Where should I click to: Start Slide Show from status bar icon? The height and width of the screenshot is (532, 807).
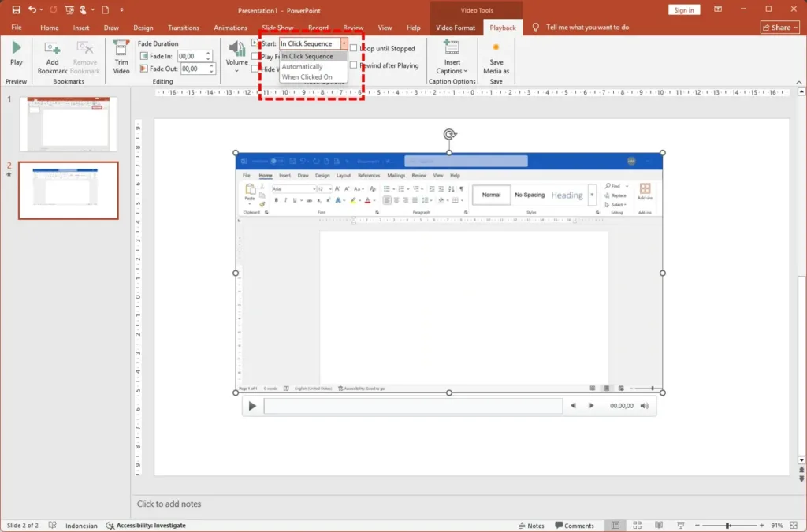[x=679, y=525]
